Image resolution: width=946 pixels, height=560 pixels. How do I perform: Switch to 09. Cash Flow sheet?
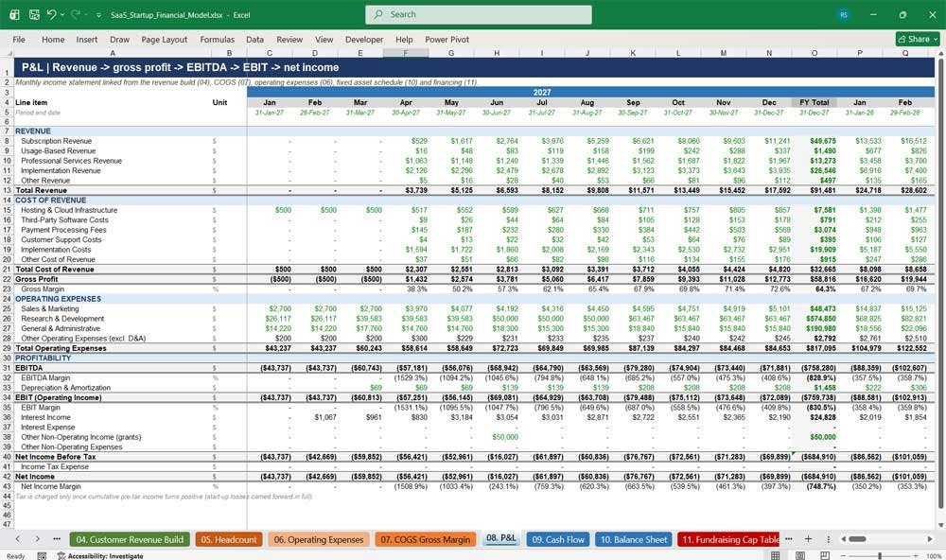tap(558, 539)
